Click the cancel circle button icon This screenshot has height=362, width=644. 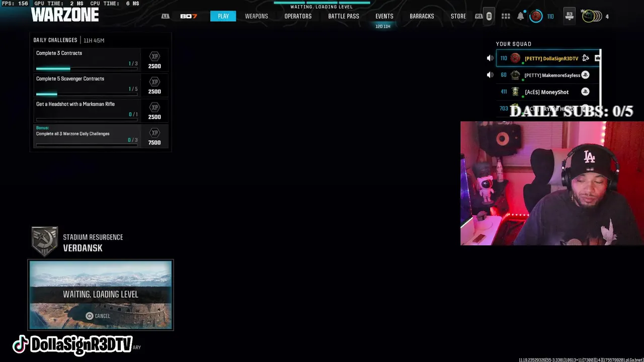click(90, 316)
